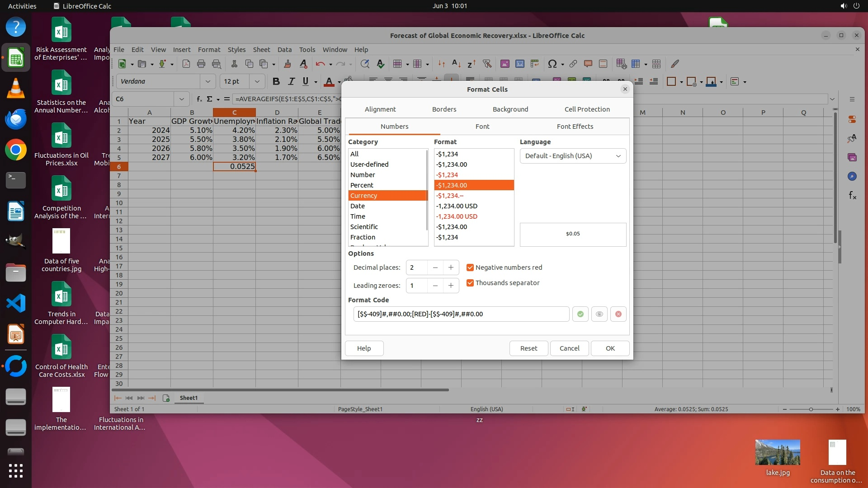Switch to the Font Effects tab
868x488 pixels.
click(575, 127)
